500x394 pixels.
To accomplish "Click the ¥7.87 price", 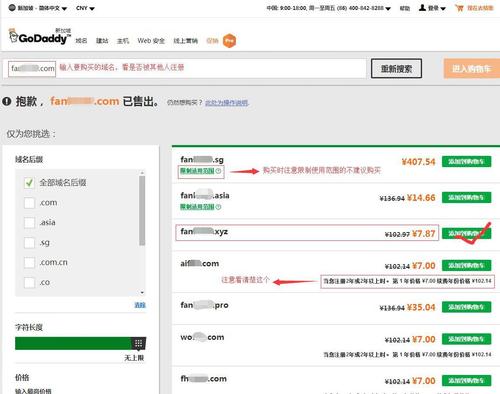I will 424,234.
